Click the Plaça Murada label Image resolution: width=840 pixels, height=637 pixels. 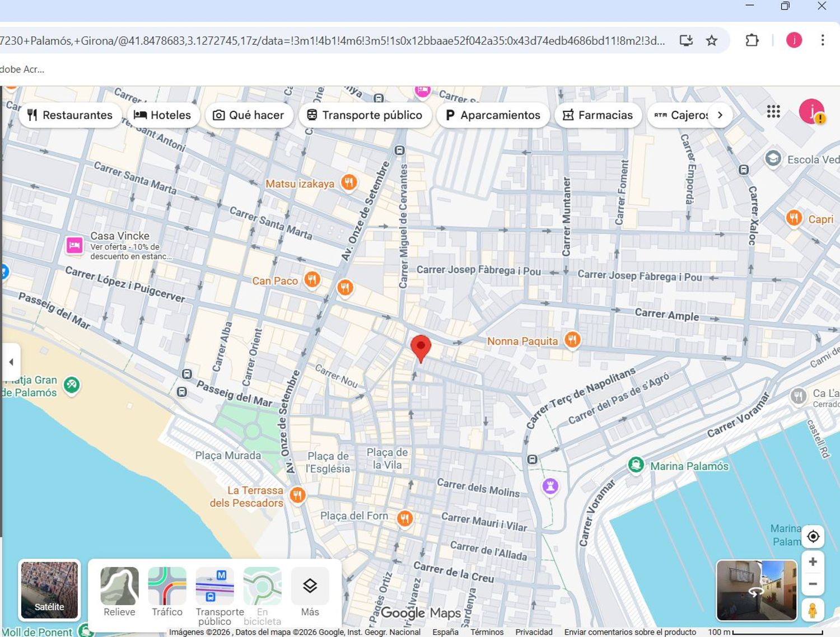pyautogui.click(x=228, y=456)
